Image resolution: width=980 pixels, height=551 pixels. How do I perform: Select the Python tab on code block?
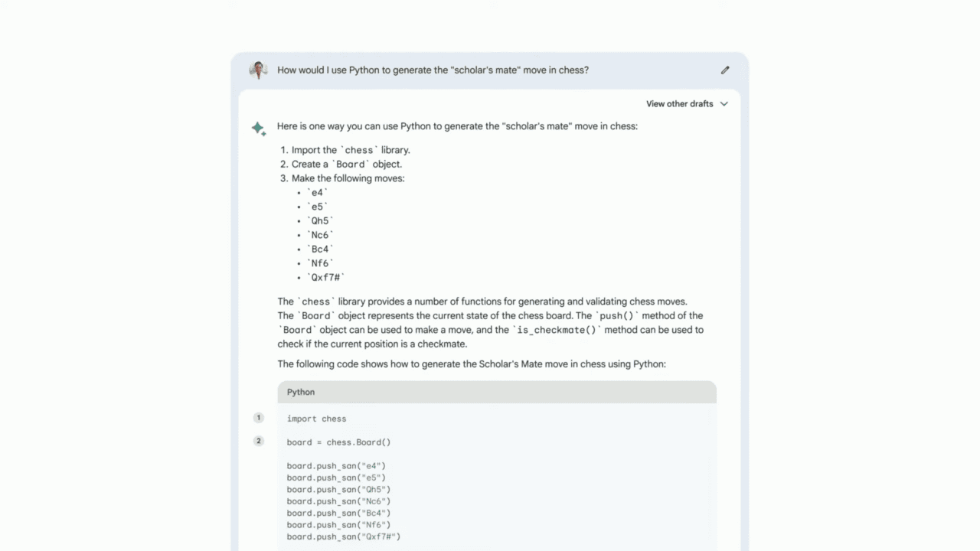(x=300, y=391)
